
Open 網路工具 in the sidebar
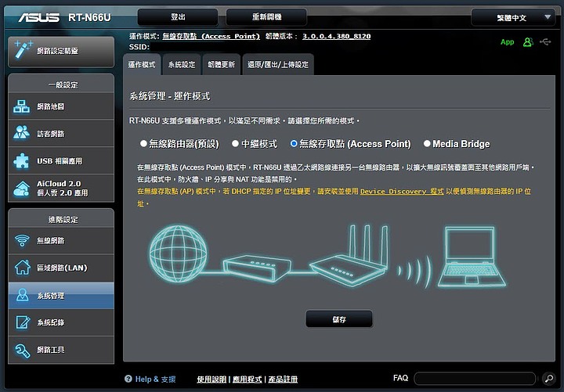61,350
